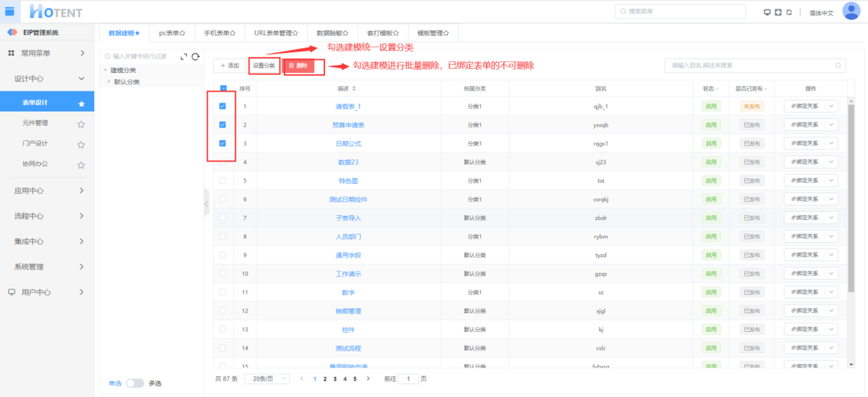Open the 20条/页 page size dropdown

[x=267, y=379]
